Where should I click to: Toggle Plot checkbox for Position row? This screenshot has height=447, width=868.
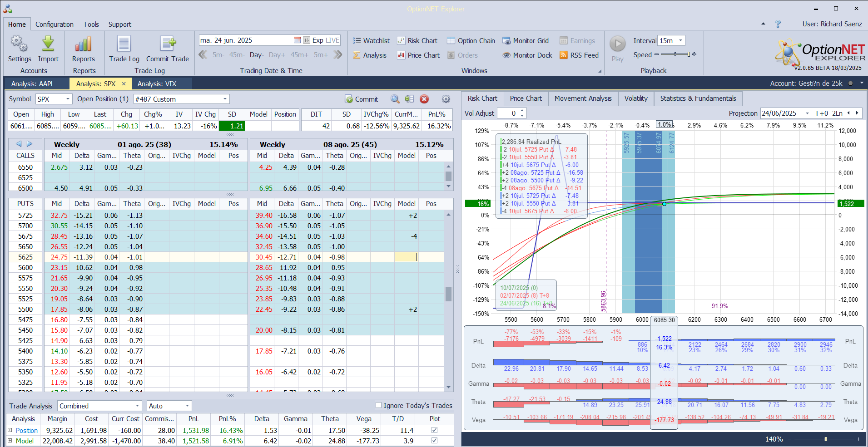435,430
